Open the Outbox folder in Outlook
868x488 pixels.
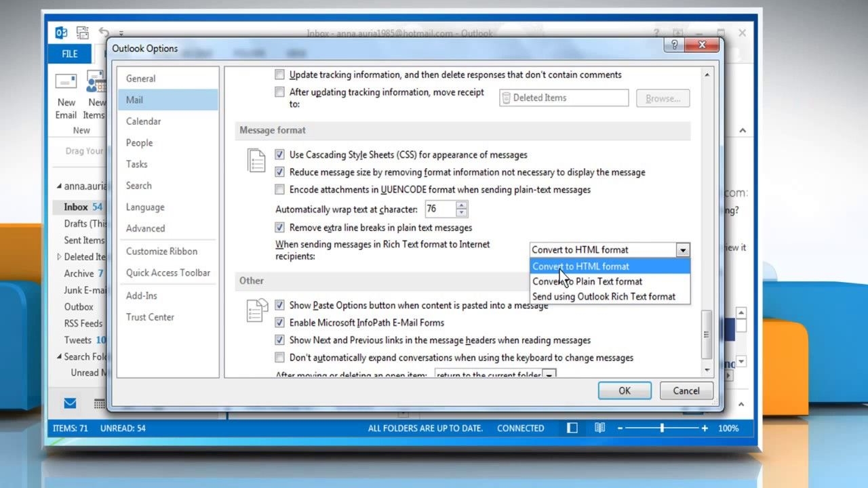coord(79,306)
